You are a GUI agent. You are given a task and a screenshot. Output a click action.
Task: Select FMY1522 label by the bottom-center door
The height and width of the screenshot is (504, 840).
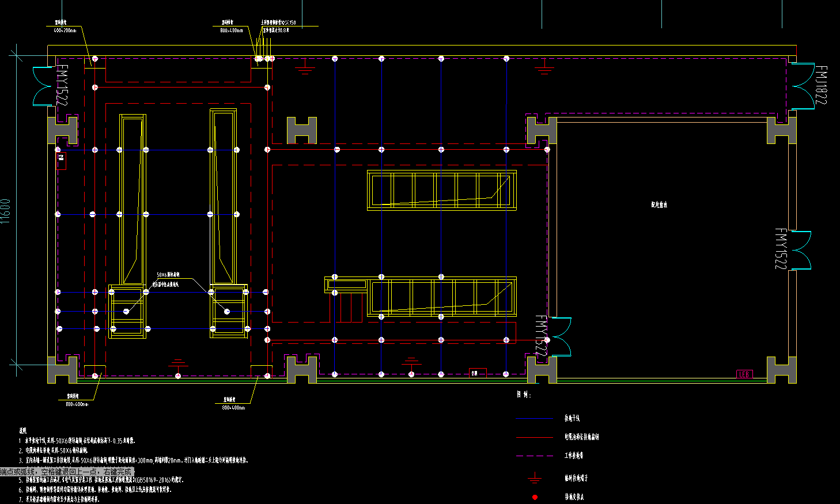(x=541, y=335)
